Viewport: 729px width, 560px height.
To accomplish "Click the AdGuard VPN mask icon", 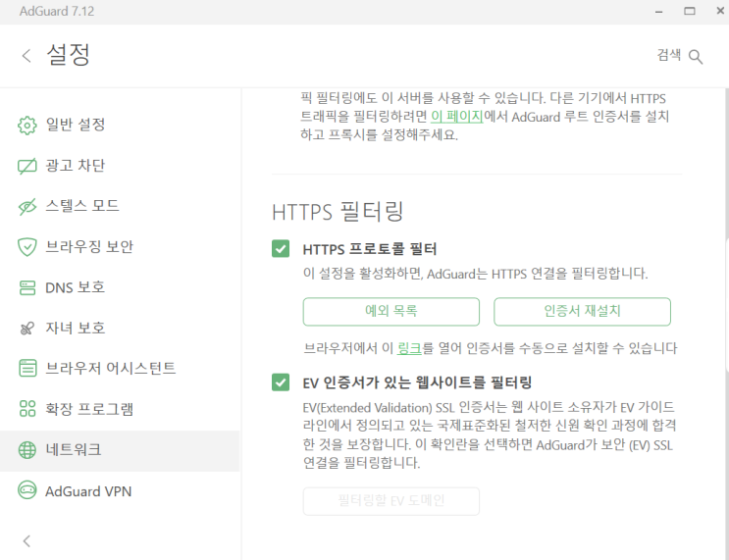I will coord(26,490).
